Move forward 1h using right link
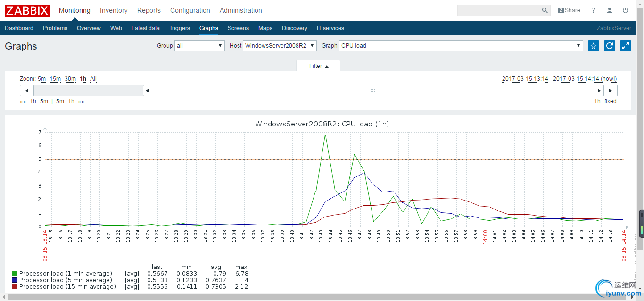Screen dimensions: 644x301 pyautogui.click(x=71, y=101)
